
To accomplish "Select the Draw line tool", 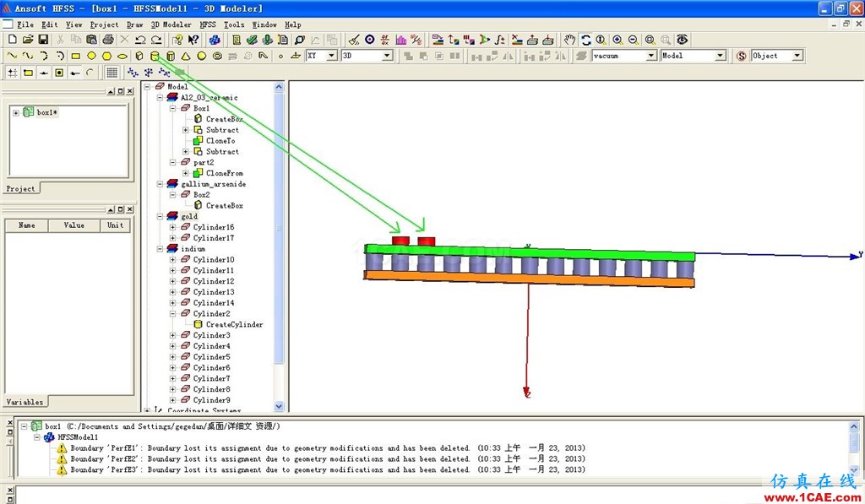I will coord(12,56).
